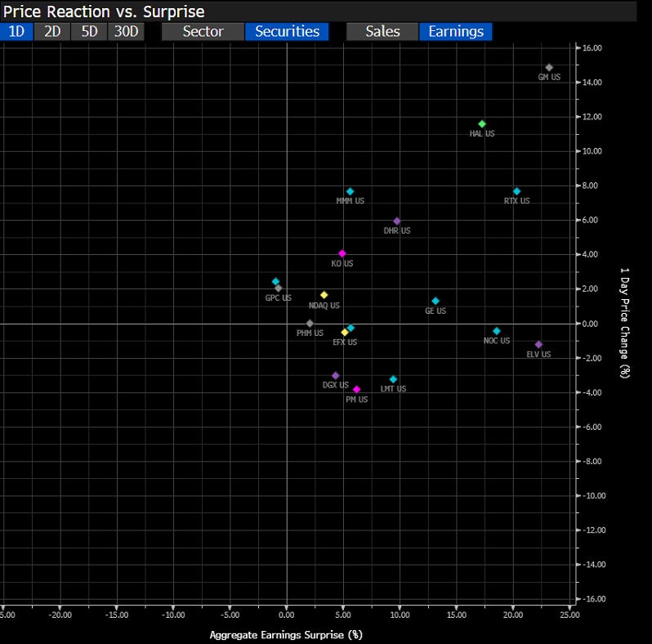Switch to the 2D time period
The image size is (652, 644).
pyautogui.click(x=52, y=32)
